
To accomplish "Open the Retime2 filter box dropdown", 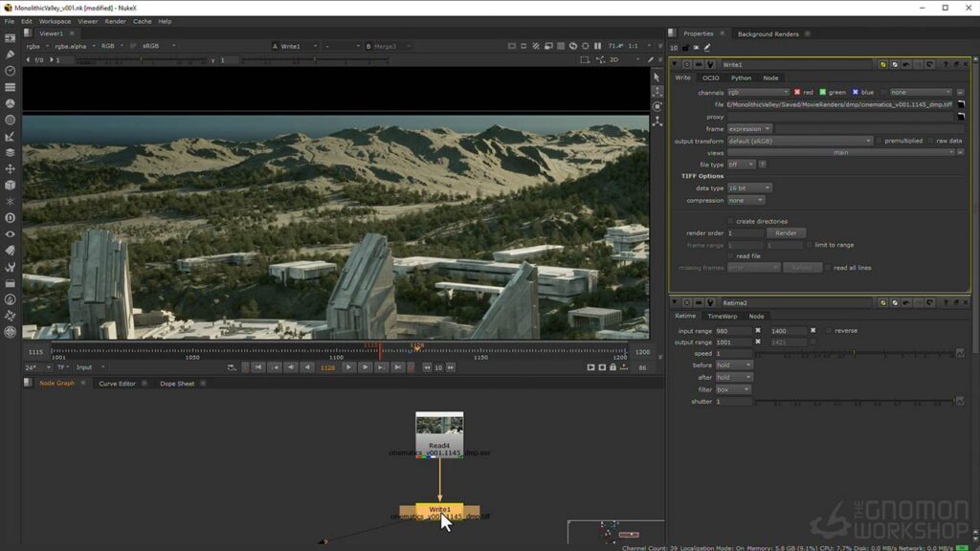I will click(x=732, y=389).
